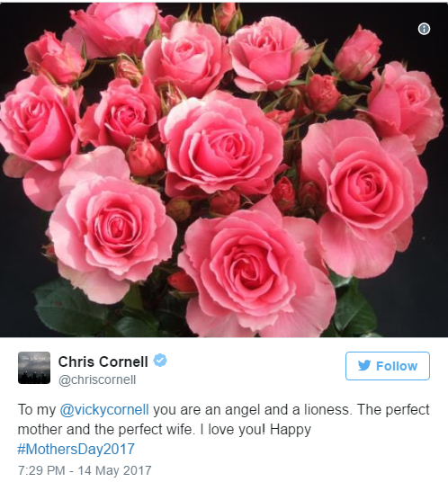Viewport: 448px width, 482px height.
Task: Click the words 'To my' starting the tweet
Action: [37, 410]
